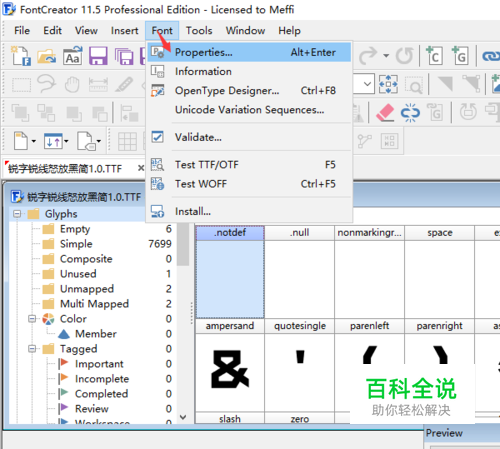
Task: Open the Help menu
Action: [x=289, y=31]
